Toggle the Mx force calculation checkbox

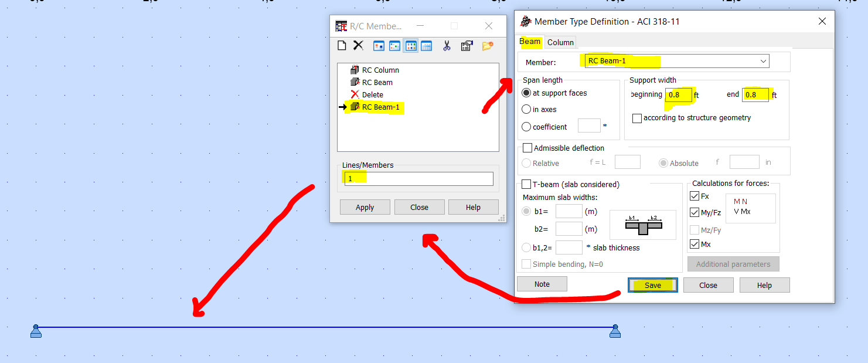tap(695, 244)
